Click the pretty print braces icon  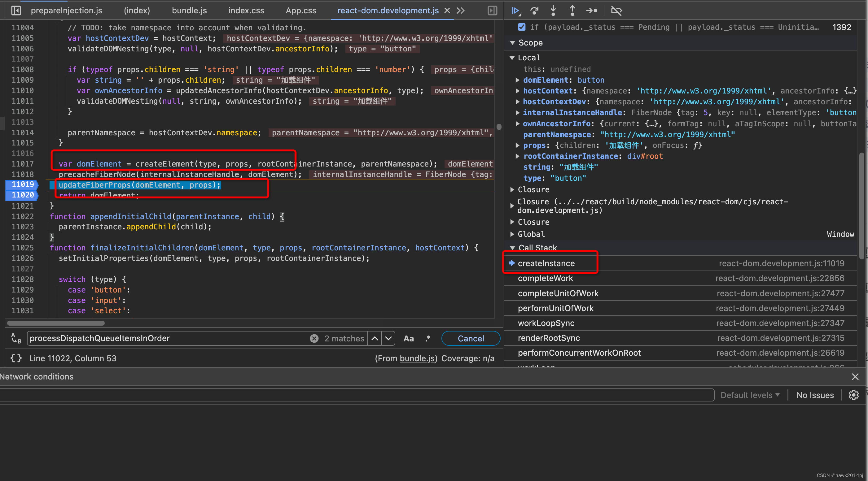[x=16, y=358]
